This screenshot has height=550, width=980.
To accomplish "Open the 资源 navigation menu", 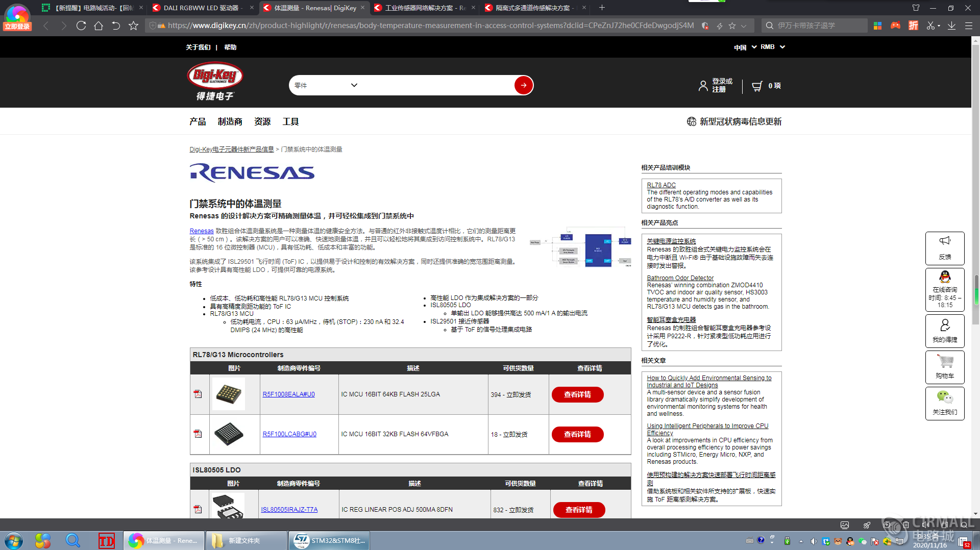I will [x=262, y=121].
